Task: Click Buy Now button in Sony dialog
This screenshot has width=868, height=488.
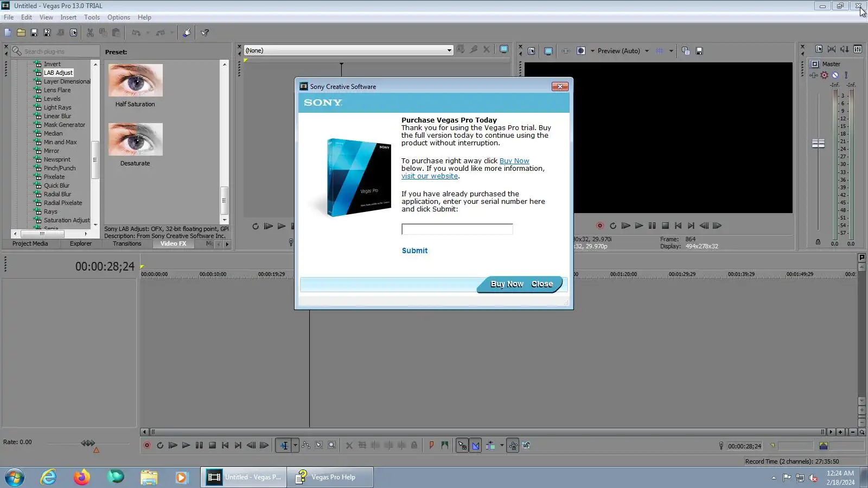Action: pos(507,284)
